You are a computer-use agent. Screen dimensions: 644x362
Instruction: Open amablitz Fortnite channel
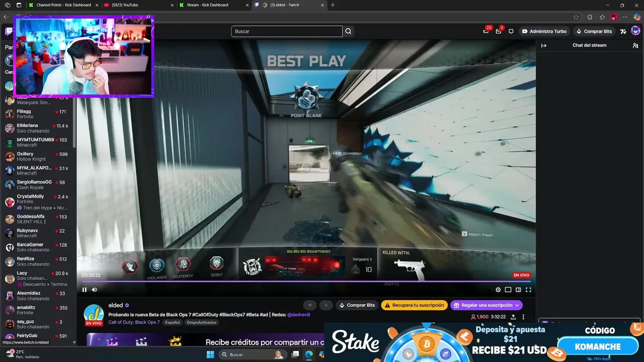click(38, 310)
